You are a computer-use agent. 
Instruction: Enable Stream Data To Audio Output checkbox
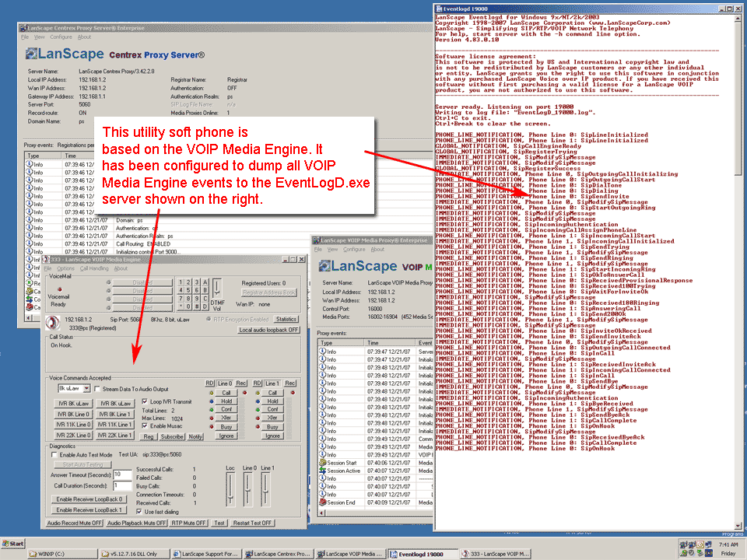point(97,389)
